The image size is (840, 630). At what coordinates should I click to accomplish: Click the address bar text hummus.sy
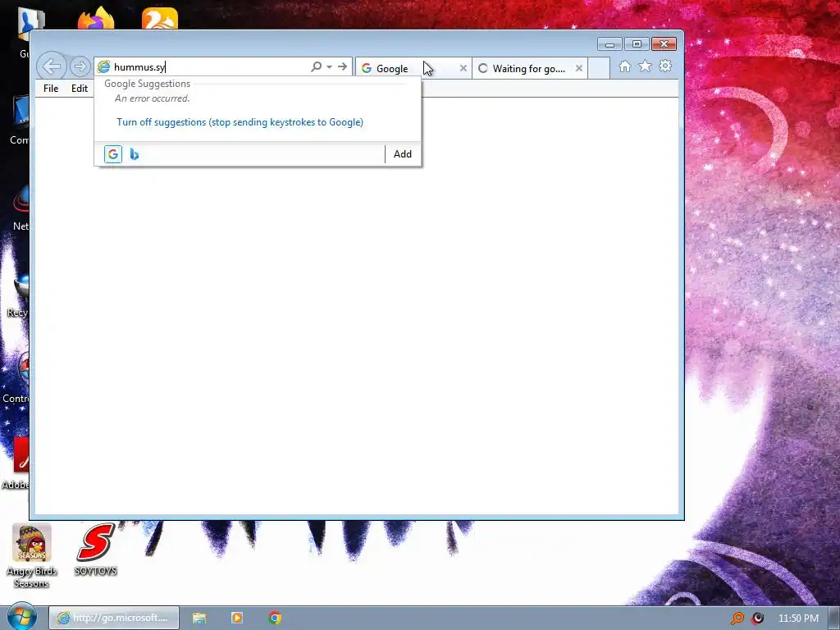coord(139,67)
